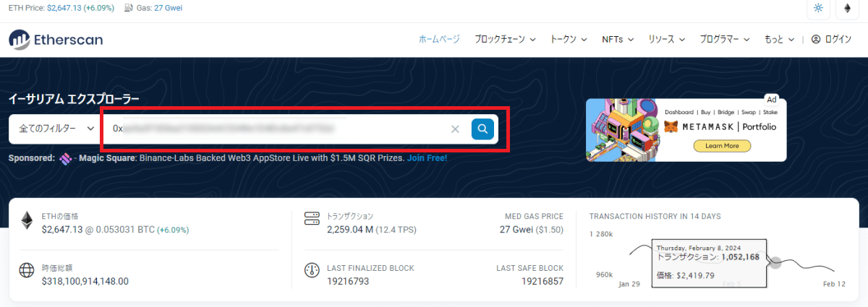This screenshot has width=868, height=307.
Task: Click the globe icon beside 時価総額
Action: pos(27,272)
